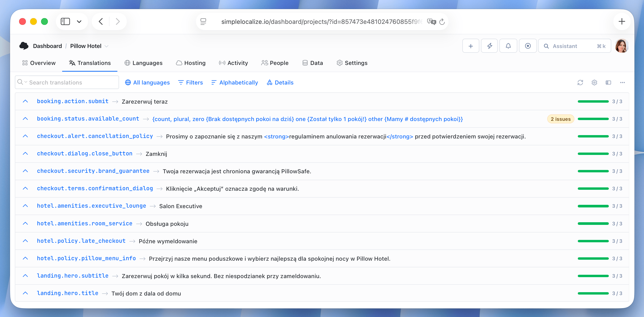Open the notifications bell
The width and height of the screenshot is (644, 317).
508,46
